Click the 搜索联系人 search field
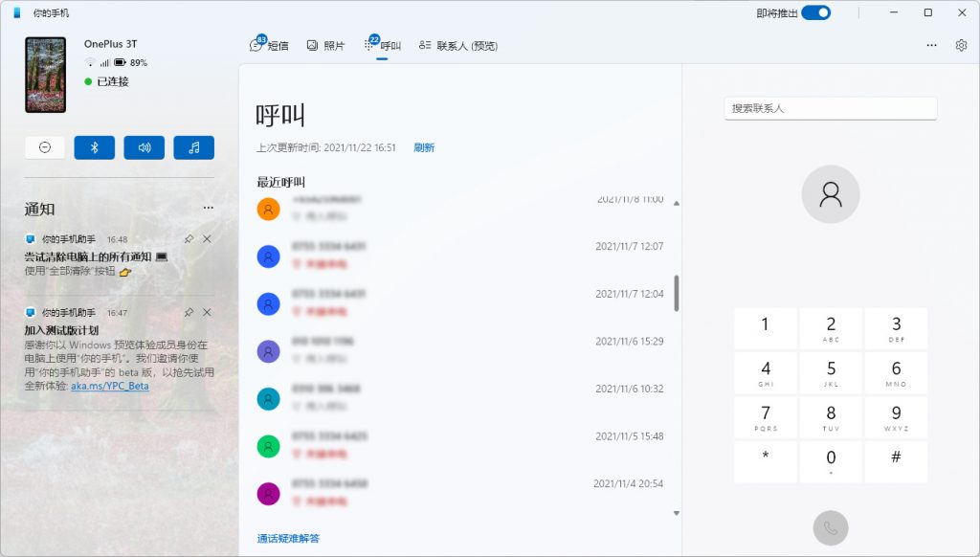 pyautogui.click(x=830, y=108)
